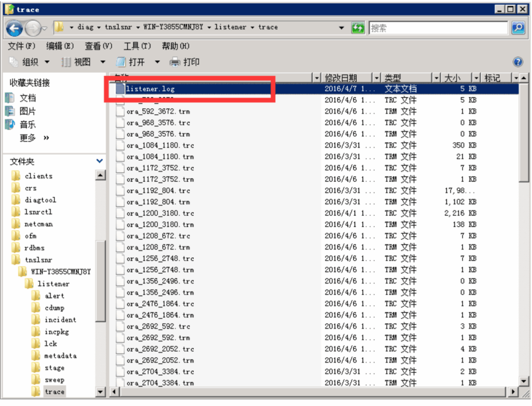This screenshot has width=532, height=406.
Task: Select the ora_1192_804.trc file
Action: (158, 191)
